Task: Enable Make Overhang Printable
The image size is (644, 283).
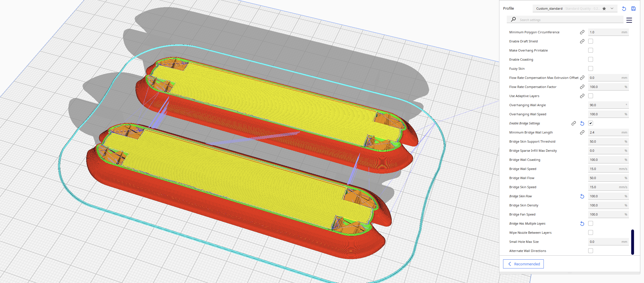Action: 590,50
